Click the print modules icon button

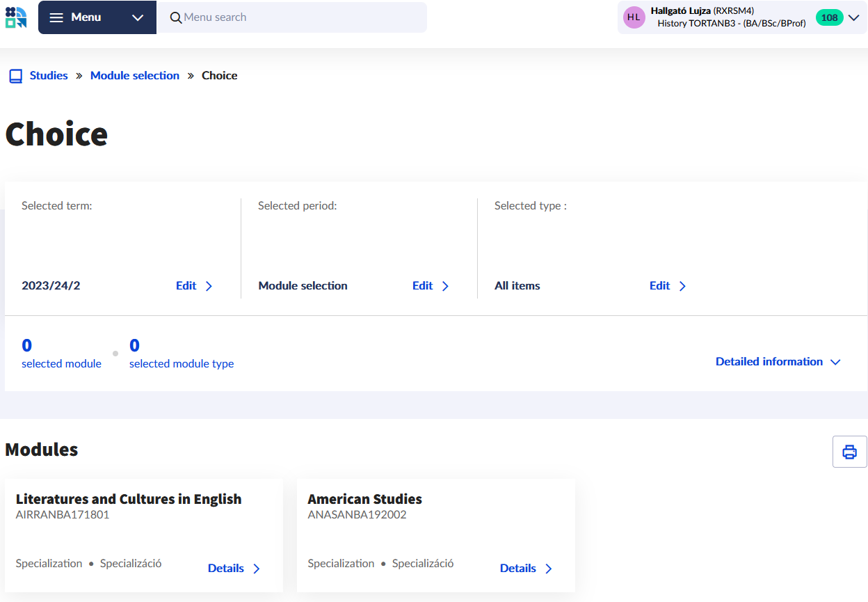pyautogui.click(x=849, y=452)
